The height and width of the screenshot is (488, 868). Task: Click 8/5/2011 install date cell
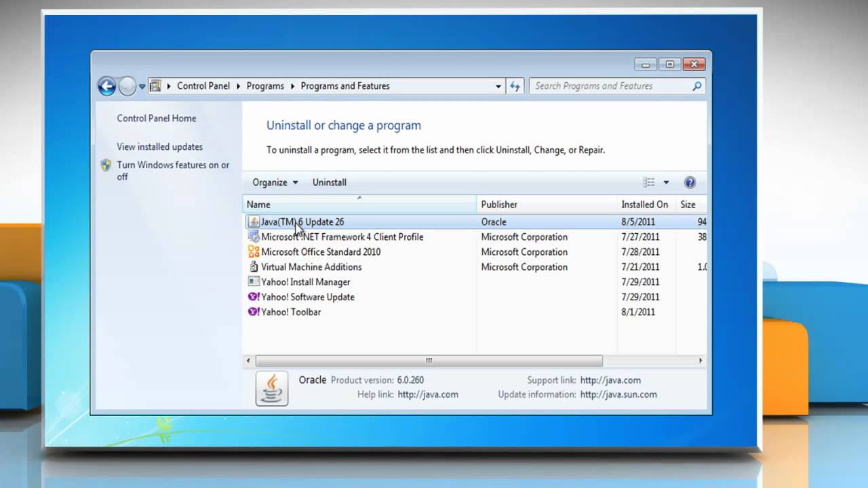(x=638, y=222)
